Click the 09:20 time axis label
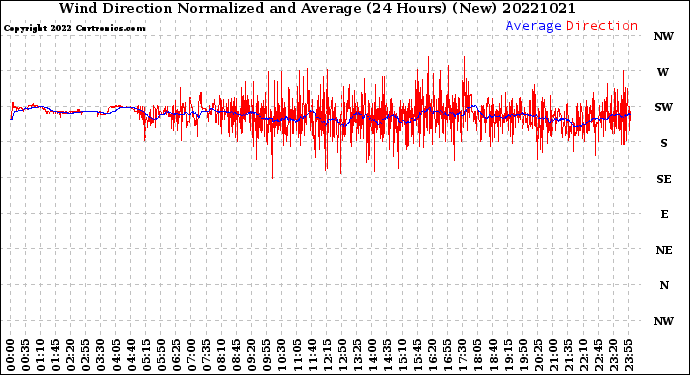 click(x=252, y=355)
